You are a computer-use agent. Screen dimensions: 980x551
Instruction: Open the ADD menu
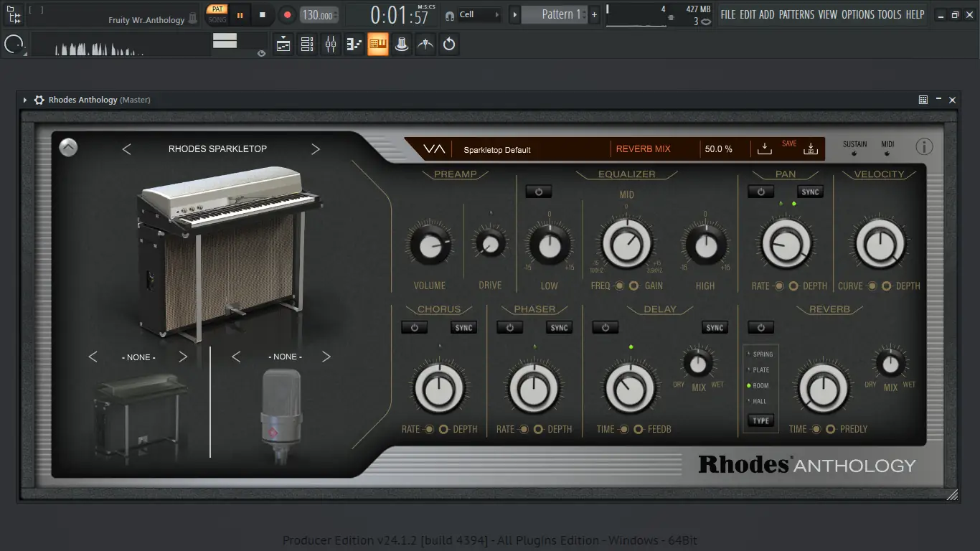click(x=767, y=14)
